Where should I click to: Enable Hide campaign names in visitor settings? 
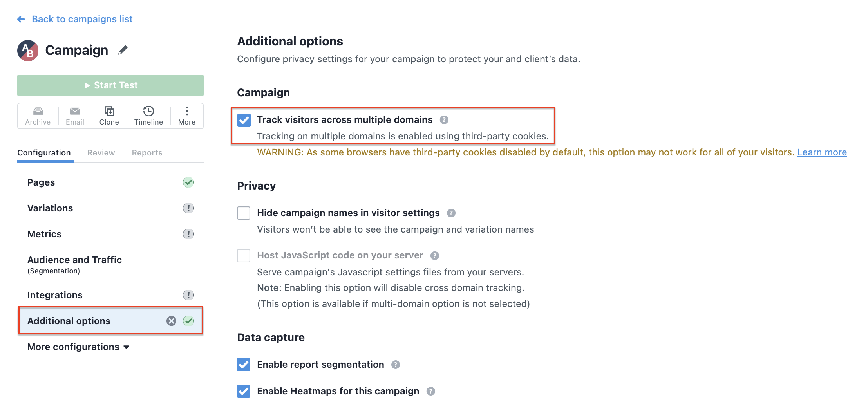point(244,213)
